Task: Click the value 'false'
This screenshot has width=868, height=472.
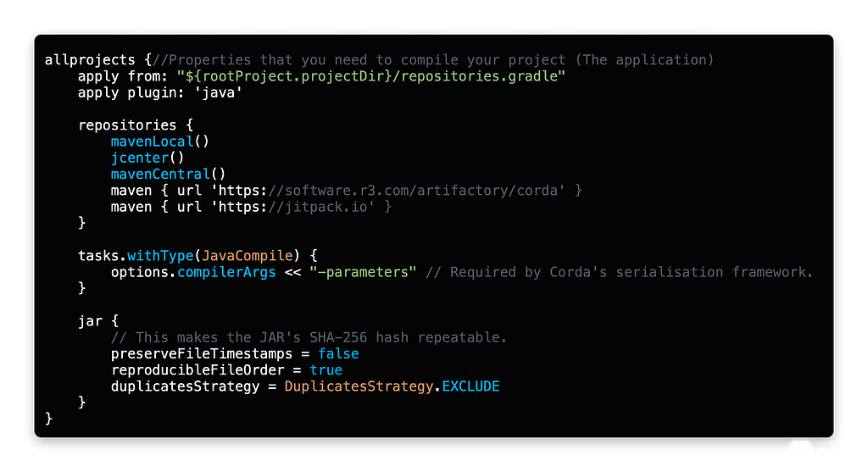Action: [x=338, y=353]
